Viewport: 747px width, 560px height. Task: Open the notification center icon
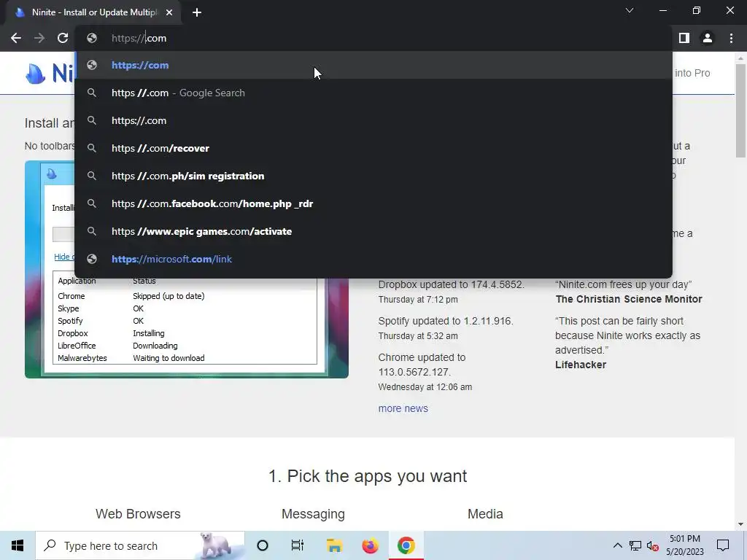click(x=723, y=545)
